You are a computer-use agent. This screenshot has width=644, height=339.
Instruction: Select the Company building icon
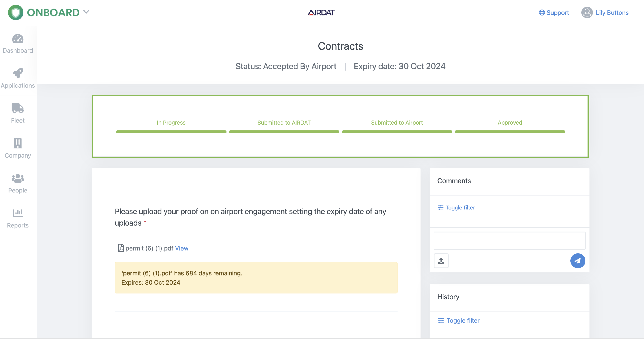(18, 143)
